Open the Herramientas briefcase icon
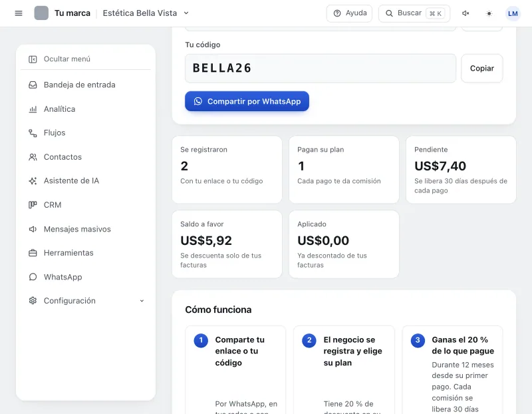 (33, 253)
